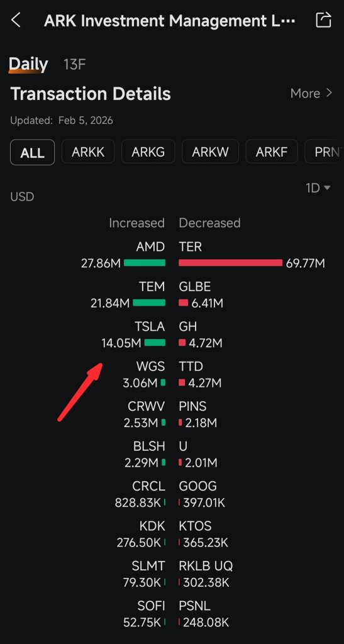Select the CRCL ticker
The image size is (344, 644).
coord(148,486)
